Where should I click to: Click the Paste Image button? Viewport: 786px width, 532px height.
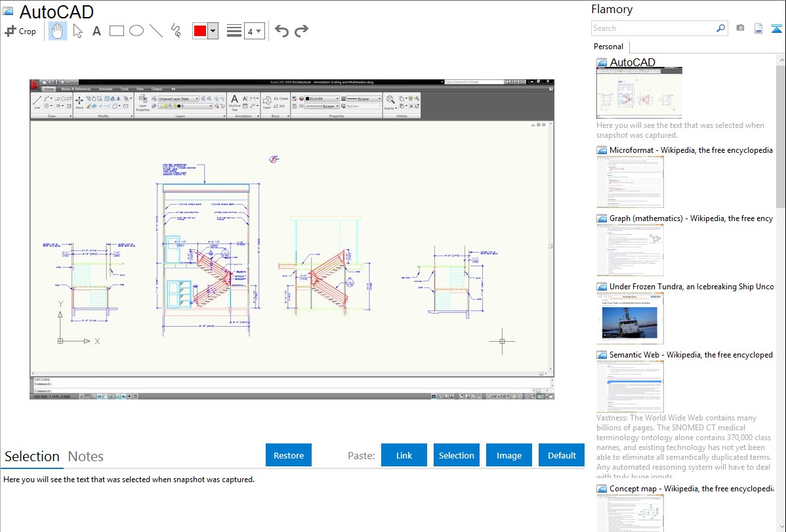[508, 455]
